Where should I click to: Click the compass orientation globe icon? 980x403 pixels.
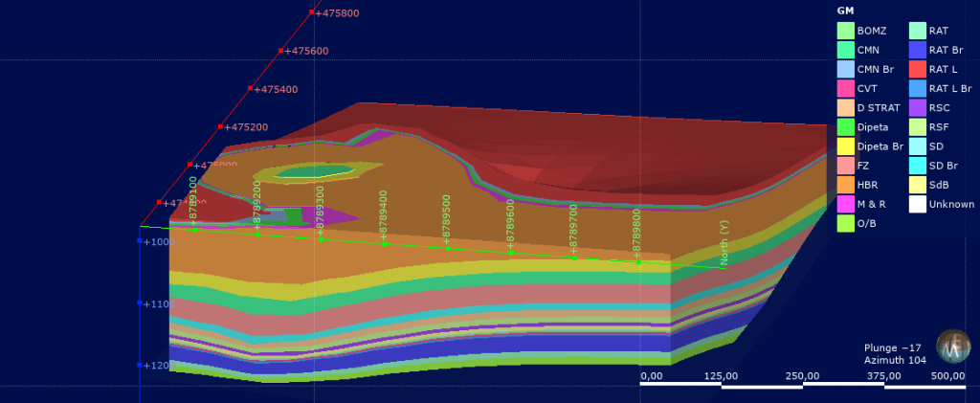953,345
